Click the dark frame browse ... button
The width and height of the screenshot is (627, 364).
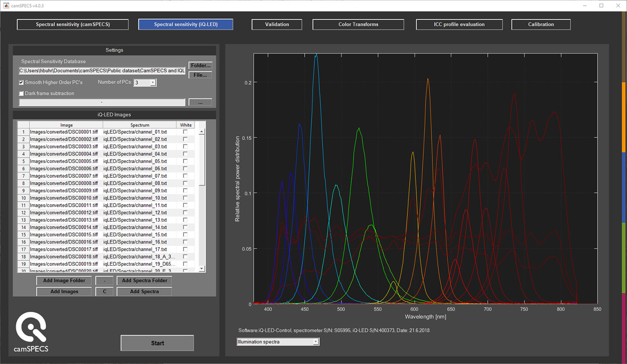[200, 102]
